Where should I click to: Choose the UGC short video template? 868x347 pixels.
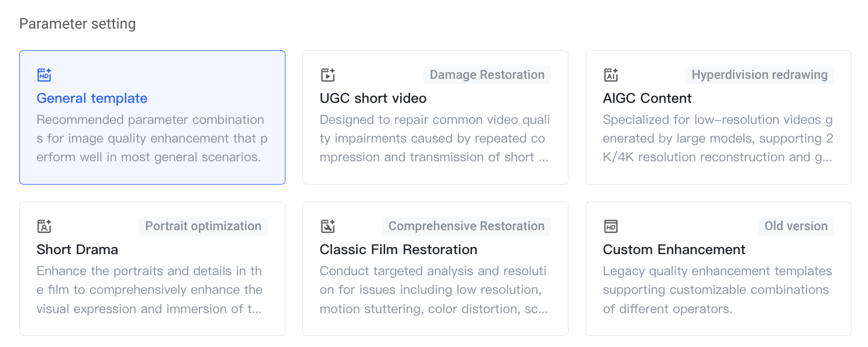pos(435,117)
